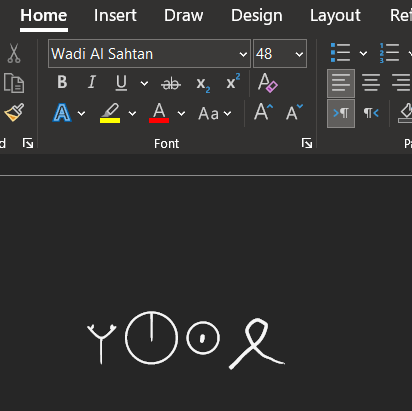This screenshot has height=411, width=412.
Task: Open the Underline style dropdown arrow
Action: pyautogui.click(x=144, y=83)
